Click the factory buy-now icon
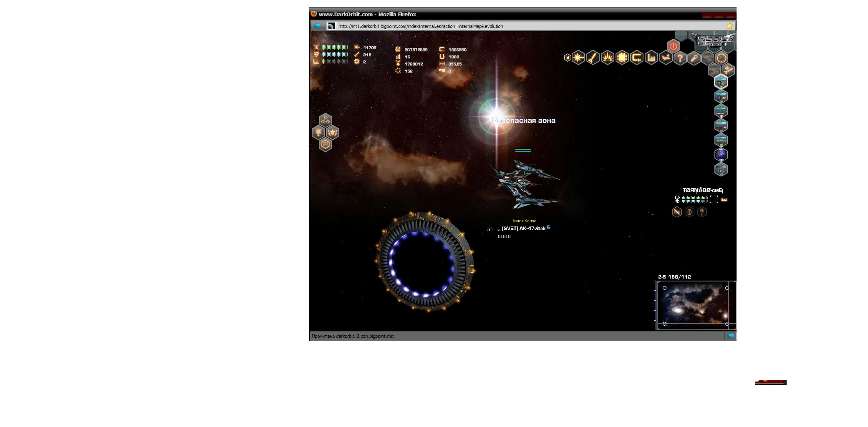Viewport: 868px width, 427px height. coord(651,58)
